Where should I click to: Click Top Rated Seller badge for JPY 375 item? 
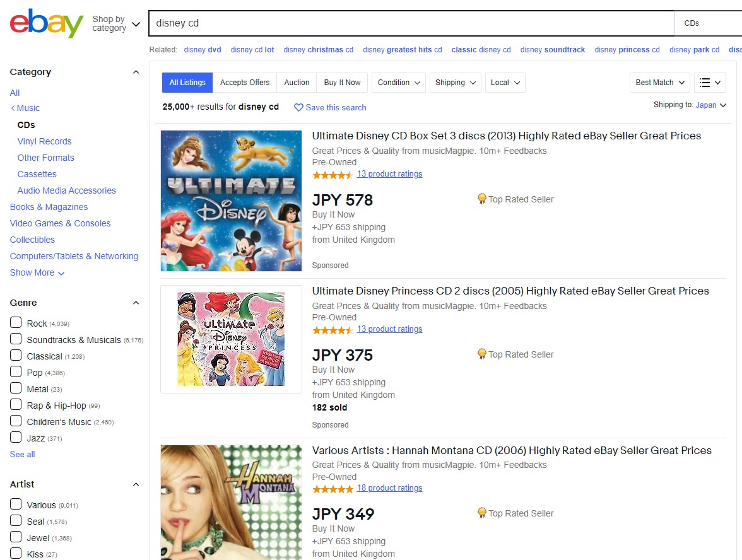515,354
